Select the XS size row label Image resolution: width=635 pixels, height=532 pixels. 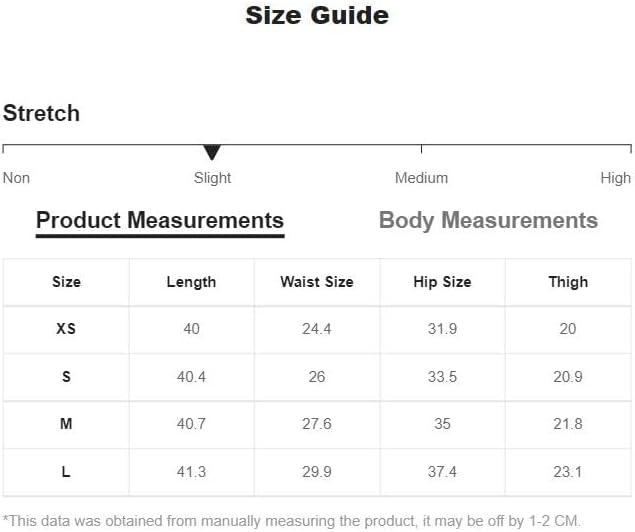[66, 329]
